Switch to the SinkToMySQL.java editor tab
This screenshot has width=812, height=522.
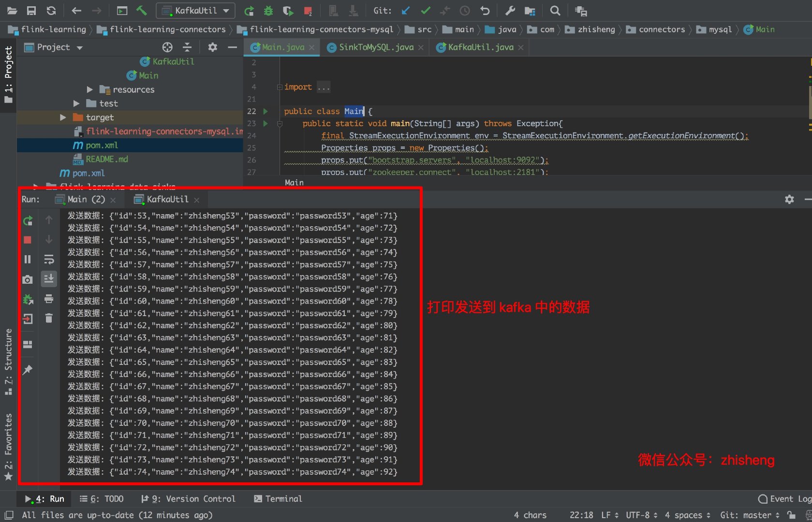click(x=376, y=47)
